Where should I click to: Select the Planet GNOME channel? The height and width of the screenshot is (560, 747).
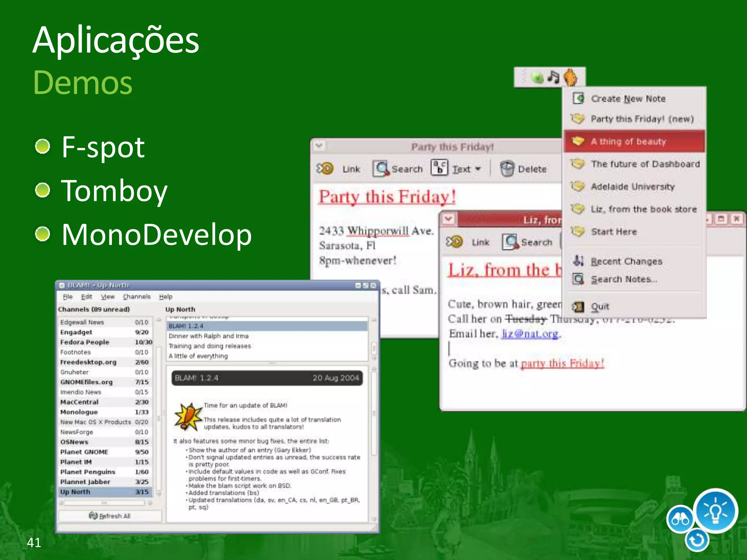pos(105,452)
